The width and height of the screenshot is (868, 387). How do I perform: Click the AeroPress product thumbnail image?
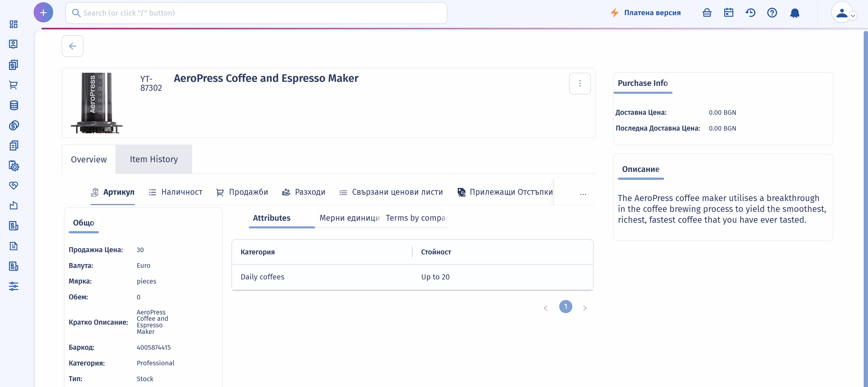pyautogui.click(x=97, y=103)
